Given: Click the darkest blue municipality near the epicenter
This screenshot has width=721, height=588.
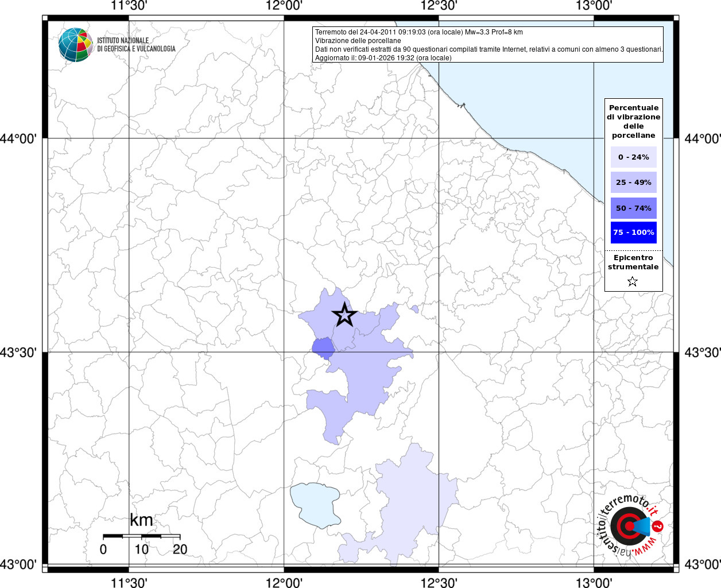Looking at the screenshot, I should coord(323,347).
